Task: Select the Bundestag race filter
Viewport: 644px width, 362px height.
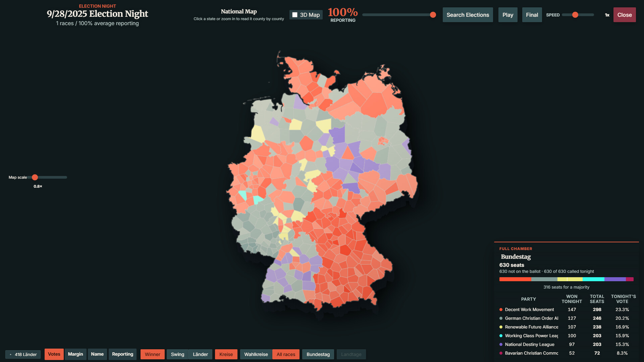Action: (318, 354)
